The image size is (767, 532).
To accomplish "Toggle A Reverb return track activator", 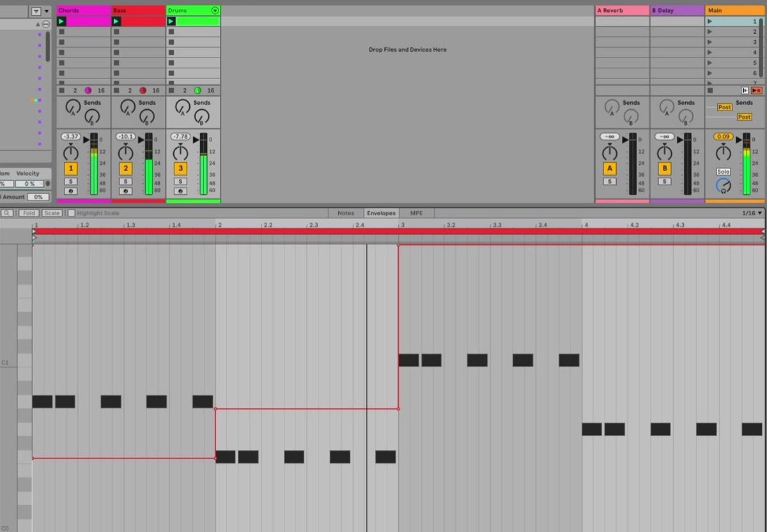I will pyautogui.click(x=610, y=169).
